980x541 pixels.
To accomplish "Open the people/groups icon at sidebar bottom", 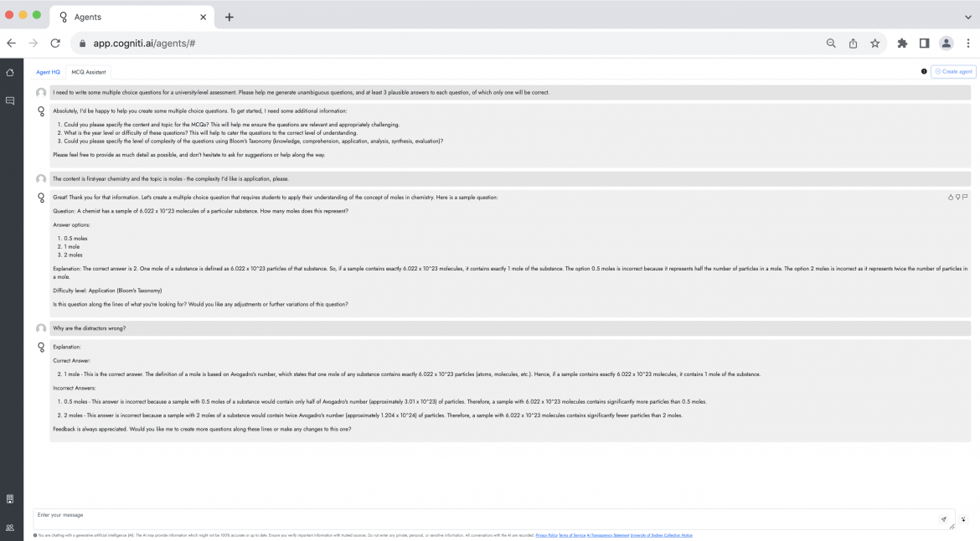I will pos(9,528).
